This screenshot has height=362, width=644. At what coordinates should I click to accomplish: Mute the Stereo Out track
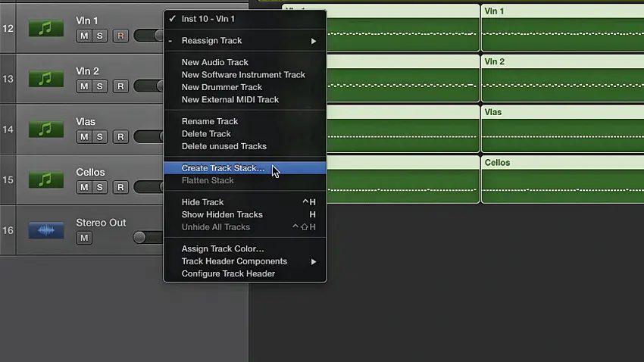[83, 238]
